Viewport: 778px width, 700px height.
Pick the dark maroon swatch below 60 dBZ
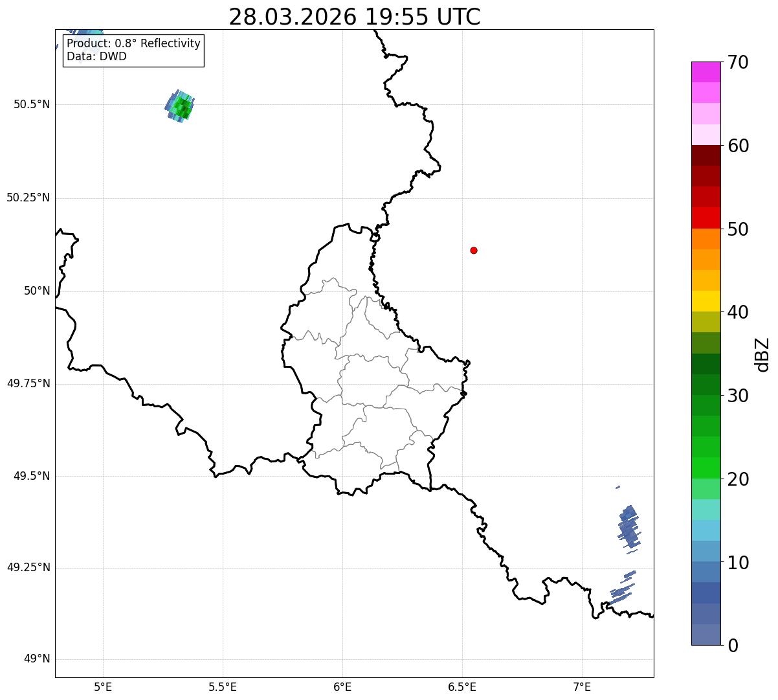pyautogui.click(x=706, y=155)
